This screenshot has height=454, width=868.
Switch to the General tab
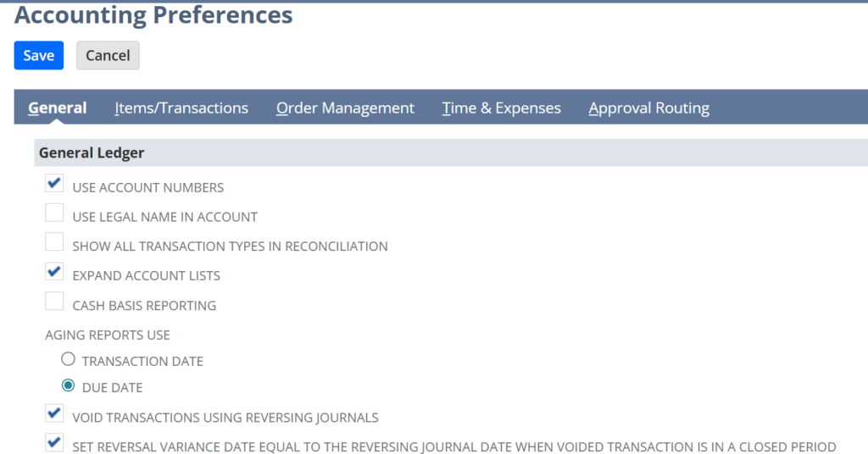57,108
